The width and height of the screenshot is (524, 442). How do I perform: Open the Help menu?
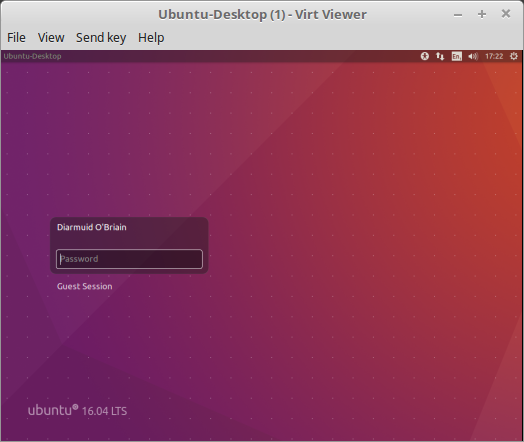click(151, 37)
